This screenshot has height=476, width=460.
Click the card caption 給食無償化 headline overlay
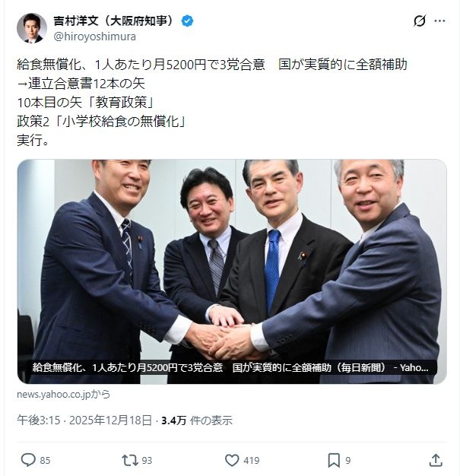pyautogui.click(x=230, y=367)
